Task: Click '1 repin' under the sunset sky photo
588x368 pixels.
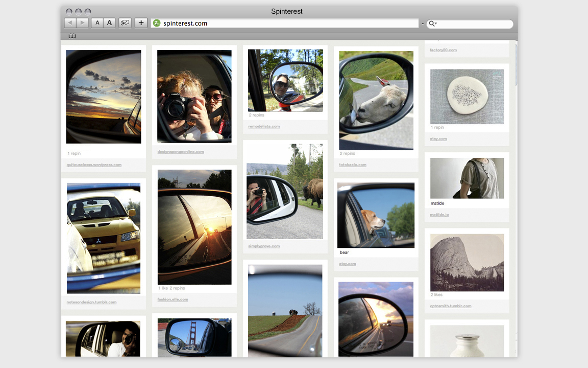Action: (x=74, y=153)
